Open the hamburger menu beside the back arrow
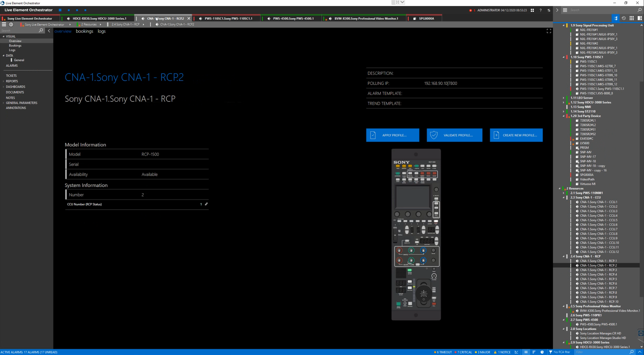 click(x=4, y=24)
